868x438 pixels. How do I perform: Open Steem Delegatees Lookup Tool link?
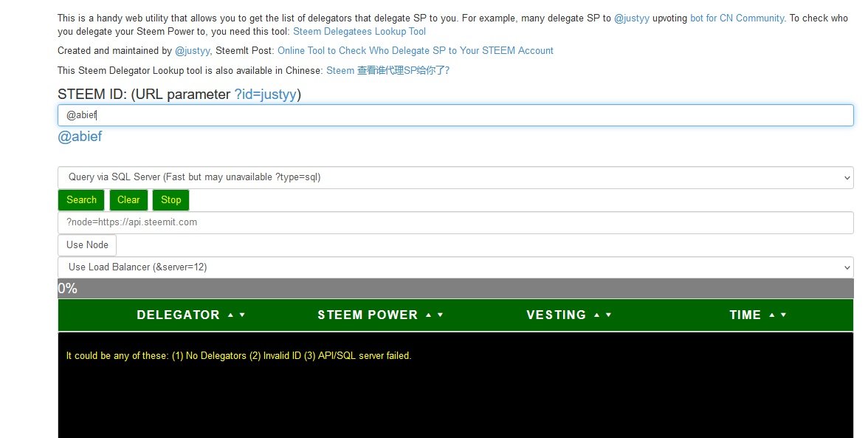(x=359, y=32)
